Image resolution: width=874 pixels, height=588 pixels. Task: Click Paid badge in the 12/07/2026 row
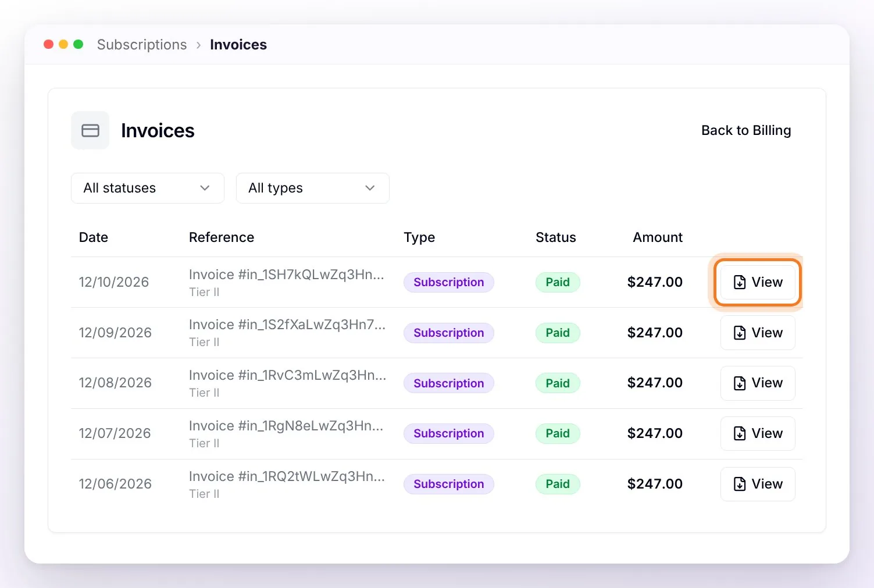[558, 433]
